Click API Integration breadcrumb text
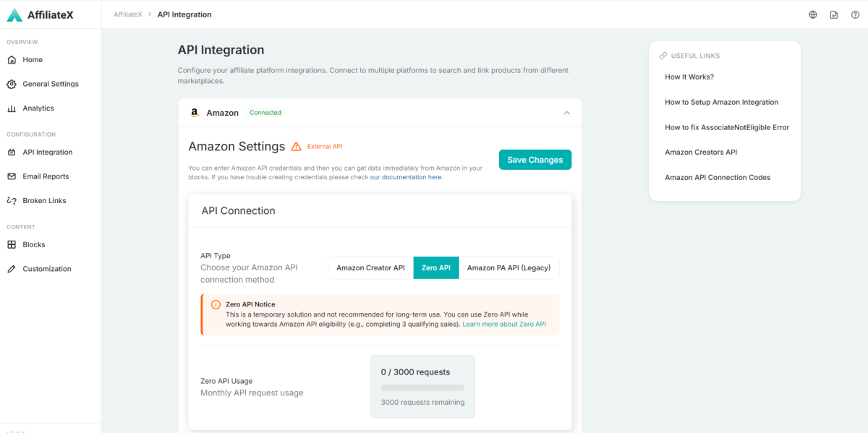Viewport: 868px width, 433px height. pyautogui.click(x=184, y=14)
